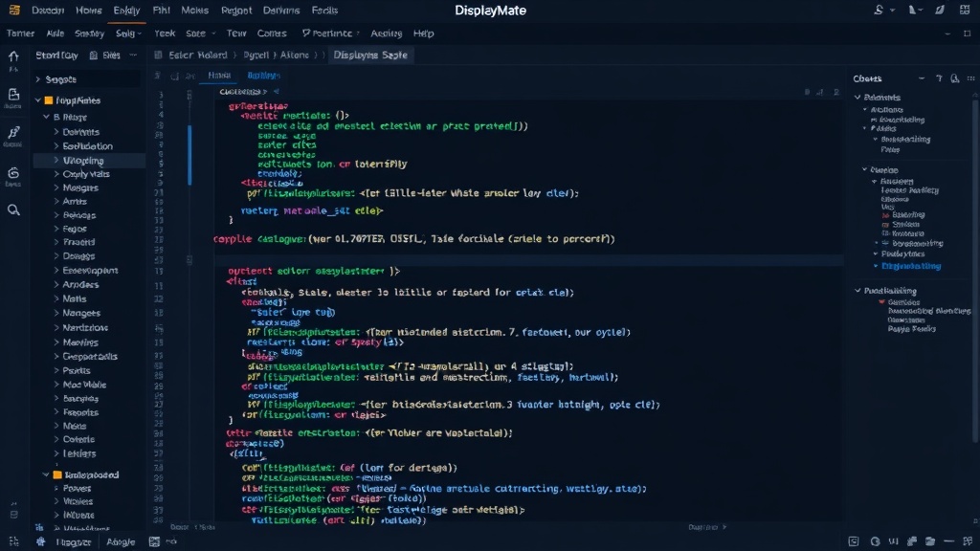Click the image icon beside Aangle in status bar
Screen dimensions: 980x551
[x=154, y=541]
